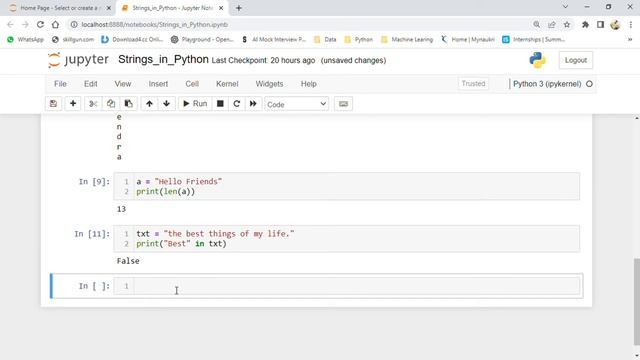Open the Machine Learing bookmarks folder
640x360 pixels.
point(407,39)
